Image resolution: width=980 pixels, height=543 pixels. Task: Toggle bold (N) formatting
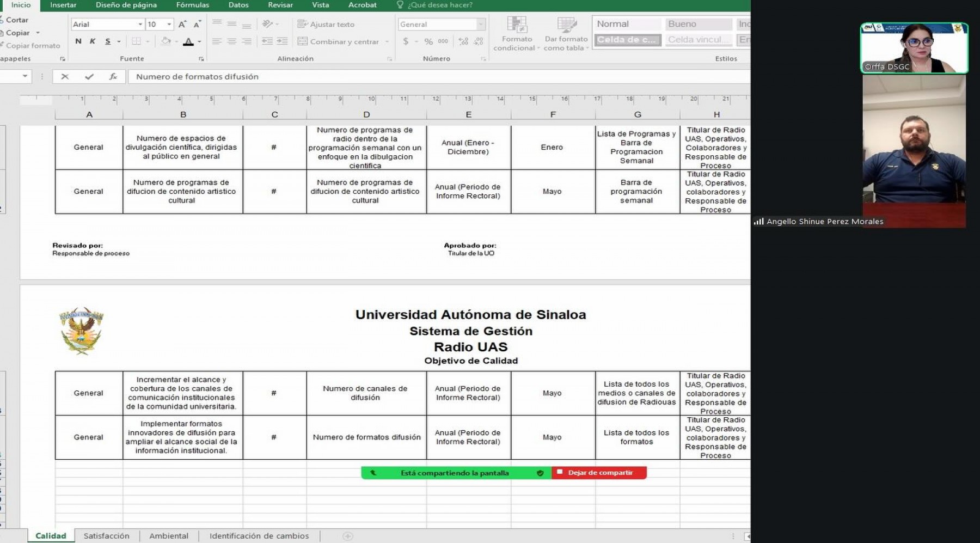click(x=78, y=41)
